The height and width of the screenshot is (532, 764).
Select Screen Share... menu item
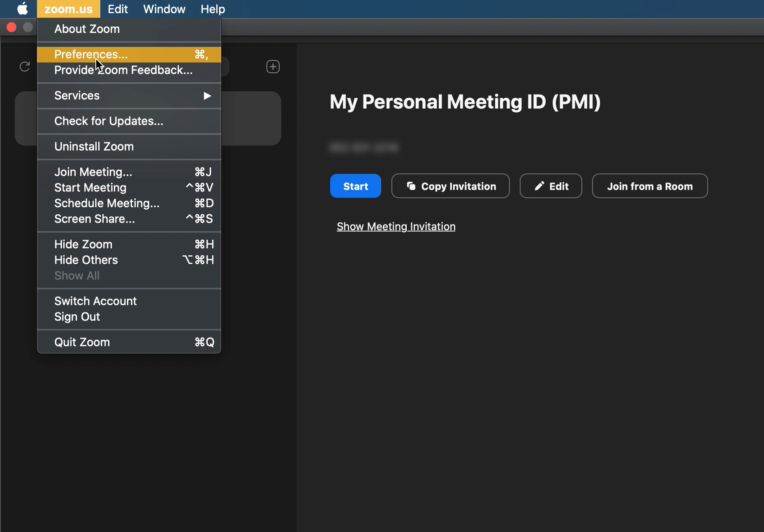(x=129, y=219)
